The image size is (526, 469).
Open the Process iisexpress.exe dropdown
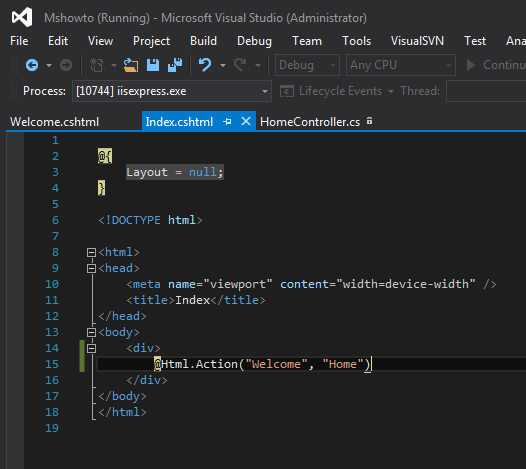[x=172, y=91]
